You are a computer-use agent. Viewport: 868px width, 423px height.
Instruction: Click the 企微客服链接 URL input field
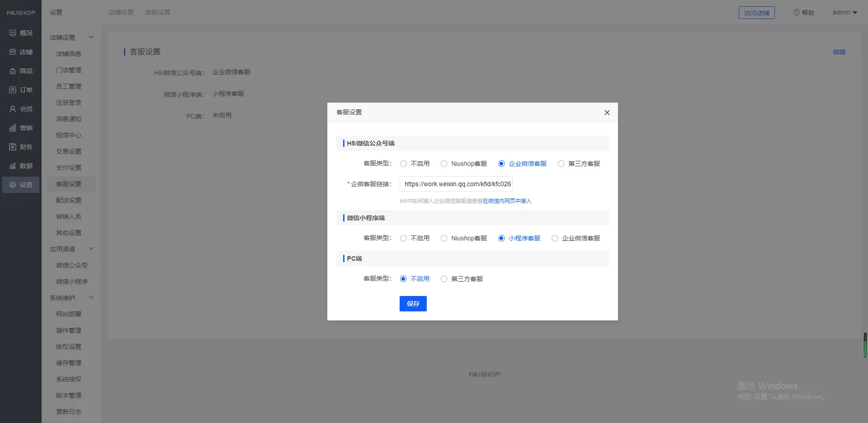[x=456, y=184]
